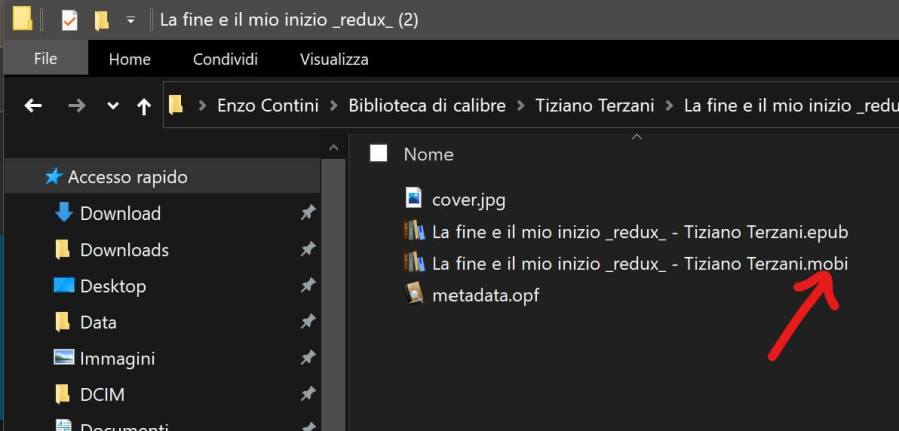Viewport: 899px width, 431px height.
Task: Select the metadata.opf file icon
Action: pyautogui.click(x=414, y=295)
